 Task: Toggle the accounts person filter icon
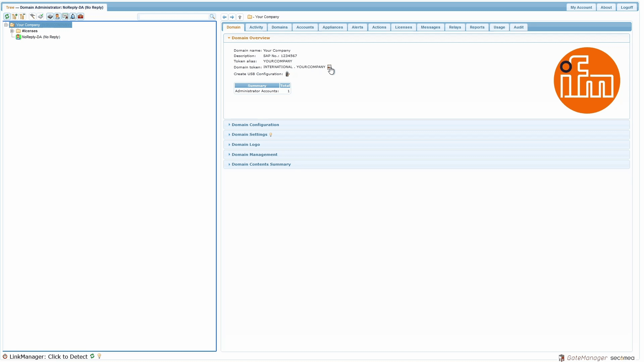coord(57,16)
